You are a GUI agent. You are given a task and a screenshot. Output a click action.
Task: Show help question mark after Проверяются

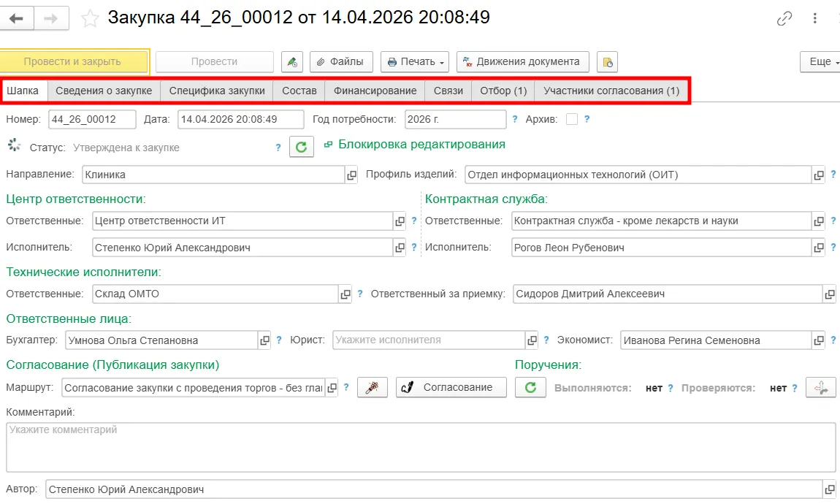pyautogui.click(x=795, y=389)
